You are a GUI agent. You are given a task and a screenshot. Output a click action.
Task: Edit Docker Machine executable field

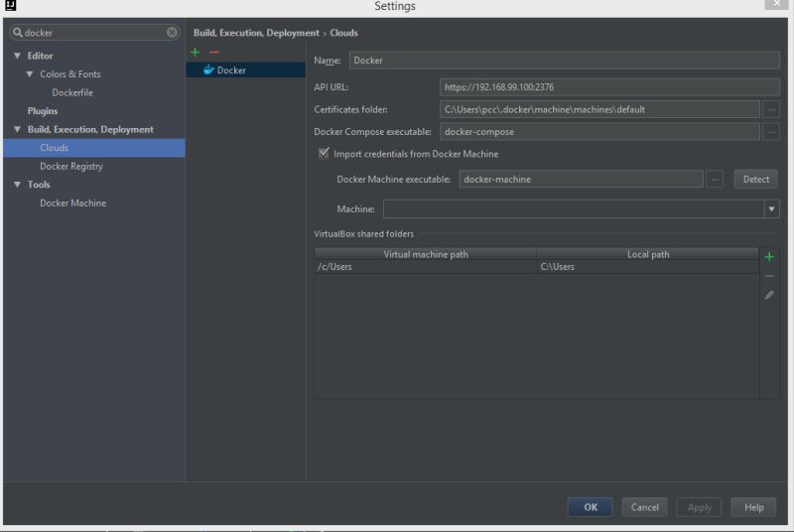coord(581,180)
